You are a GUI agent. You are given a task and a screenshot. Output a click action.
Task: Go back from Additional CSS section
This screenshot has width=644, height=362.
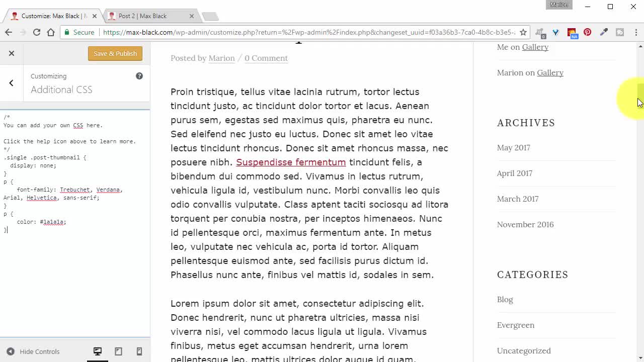[11, 83]
